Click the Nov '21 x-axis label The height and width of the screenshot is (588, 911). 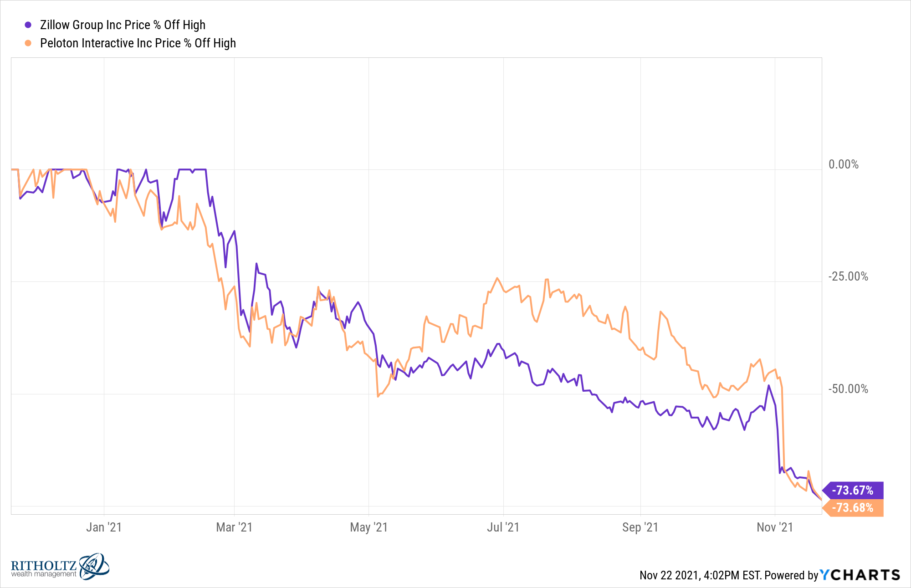[x=774, y=527]
